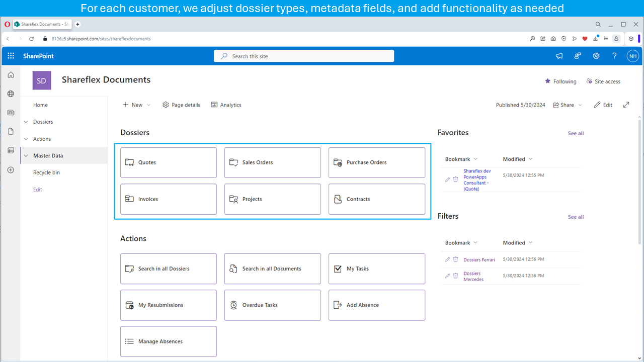The image size is (644, 362).
Task: Open My Sites globe icon in left rail
Action: click(11, 94)
